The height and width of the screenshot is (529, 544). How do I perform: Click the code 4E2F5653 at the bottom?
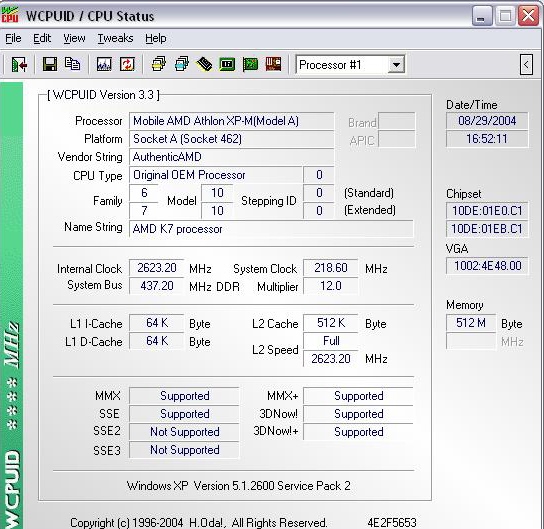(392, 522)
